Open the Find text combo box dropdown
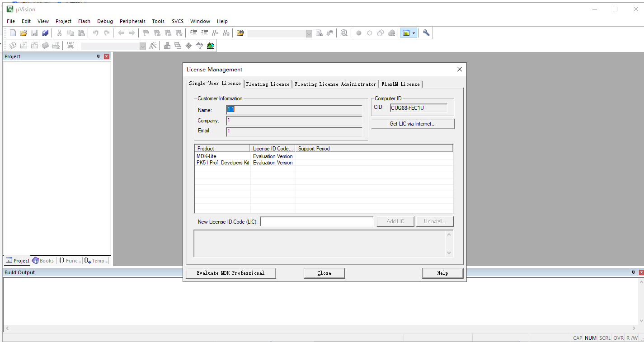Screen dimensions: 644x342 (309, 33)
